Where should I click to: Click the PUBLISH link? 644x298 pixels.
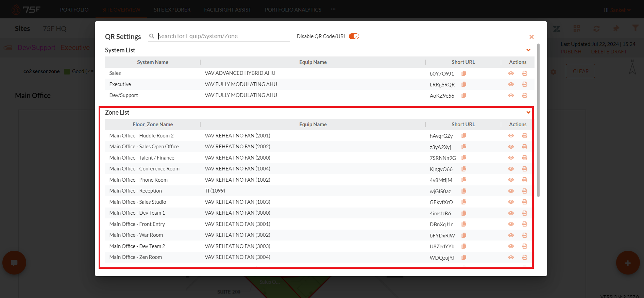[x=571, y=51]
